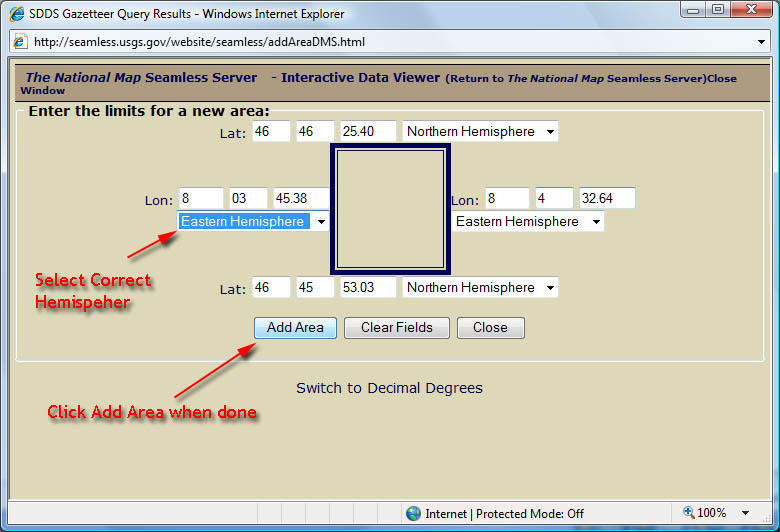The height and width of the screenshot is (532, 780).
Task: Click the Internet zone globe icon
Action: click(x=413, y=513)
